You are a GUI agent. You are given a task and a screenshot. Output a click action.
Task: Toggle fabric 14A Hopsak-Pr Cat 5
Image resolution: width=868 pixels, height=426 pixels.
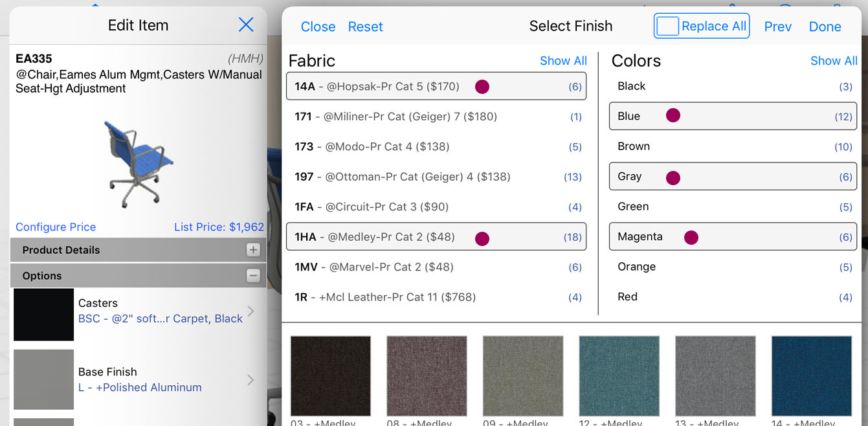[436, 86]
